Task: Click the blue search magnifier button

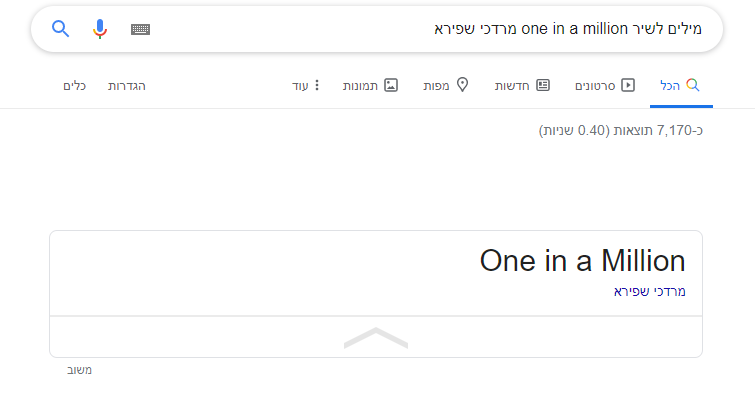Action: [x=60, y=29]
